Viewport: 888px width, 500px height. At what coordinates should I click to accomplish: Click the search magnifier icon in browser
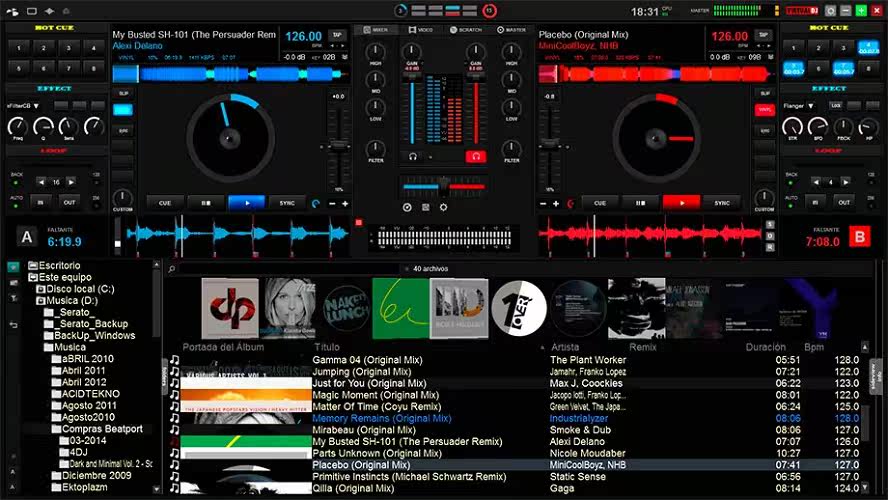[172, 269]
